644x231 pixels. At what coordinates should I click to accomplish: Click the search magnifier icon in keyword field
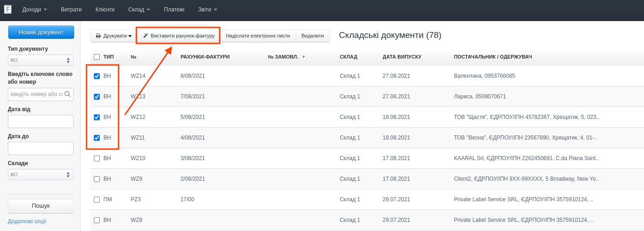pos(67,94)
